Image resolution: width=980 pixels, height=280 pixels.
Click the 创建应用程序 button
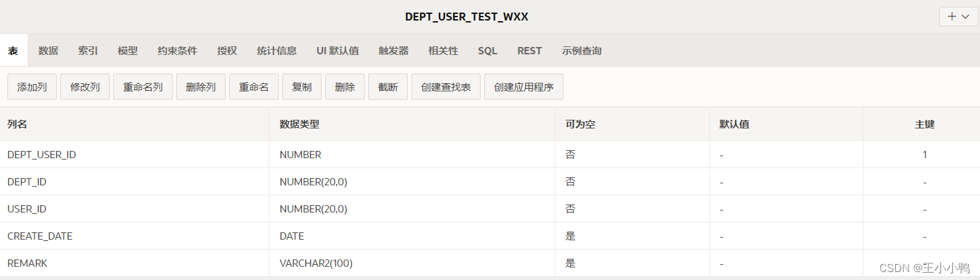524,87
